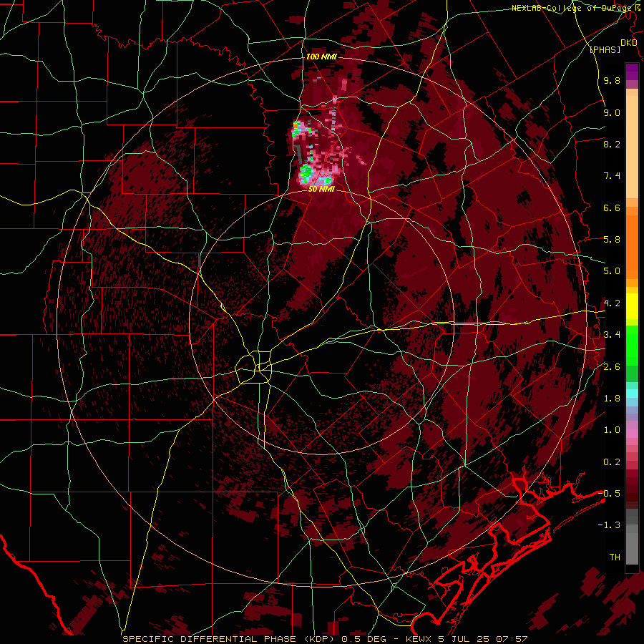Image resolution: width=644 pixels, height=644 pixels.
Task: Click the 3.4 legend value
Action: pyautogui.click(x=612, y=335)
